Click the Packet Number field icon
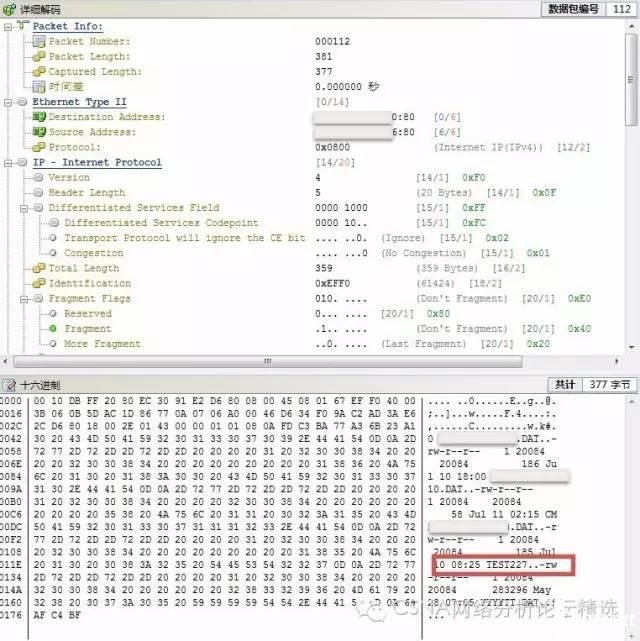The image size is (640, 641). click(39, 42)
